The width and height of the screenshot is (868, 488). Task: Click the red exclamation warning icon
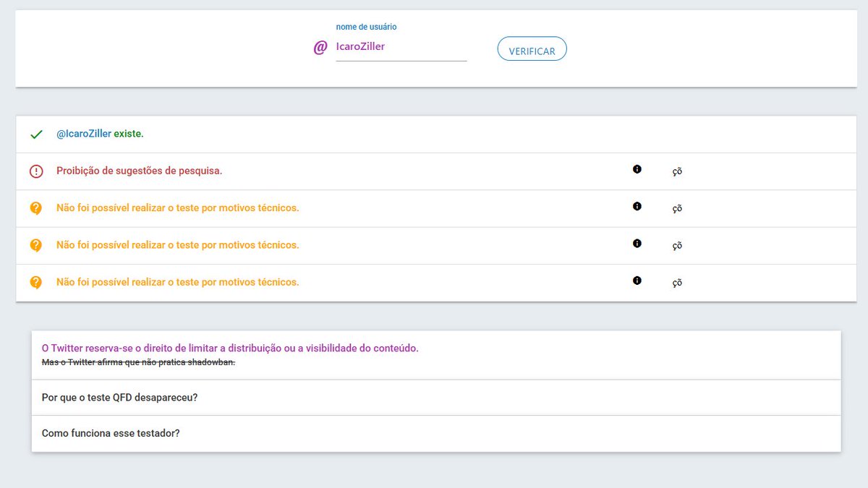[36, 171]
